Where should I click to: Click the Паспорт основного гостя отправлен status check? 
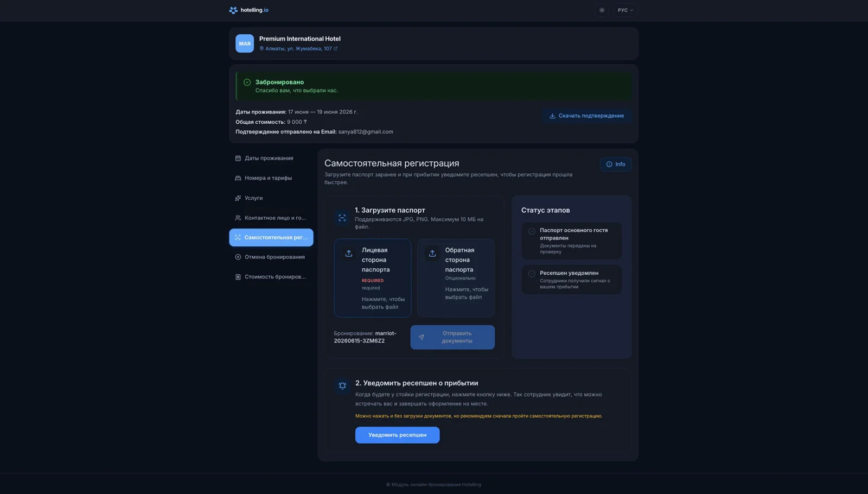532,231
